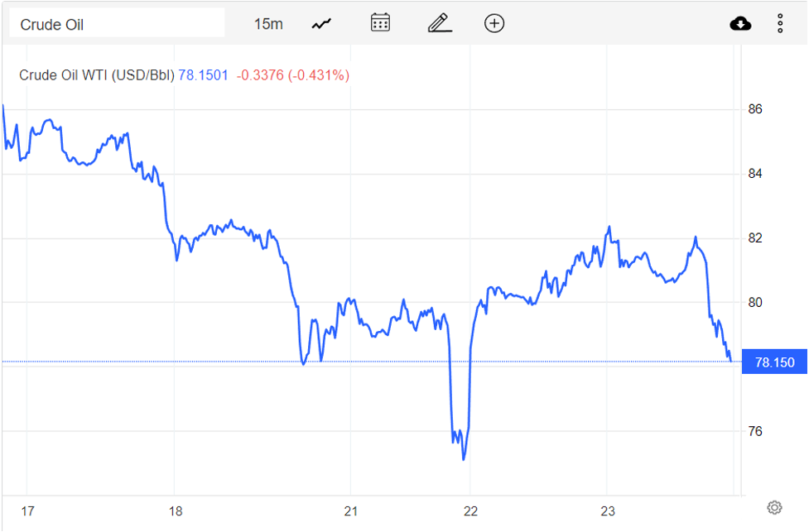Open the three-dot overflow menu
This screenshot has width=809, height=532.
(x=779, y=23)
